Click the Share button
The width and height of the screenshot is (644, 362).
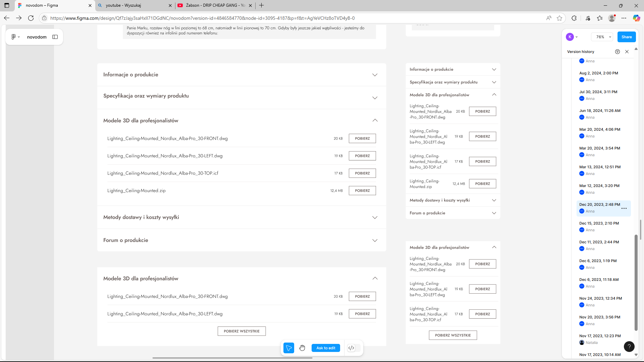626,37
